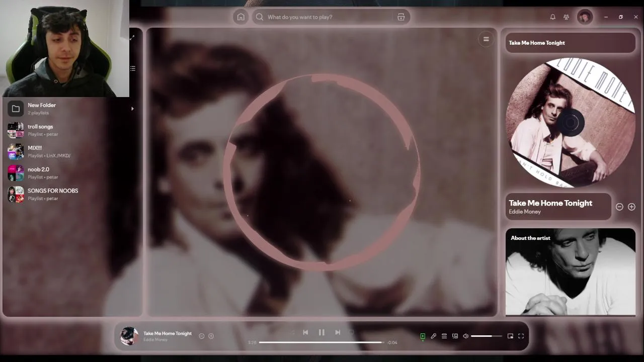644x362 pixels.
Task: Click elapsed time 3:26 label
Action: click(252, 342)
